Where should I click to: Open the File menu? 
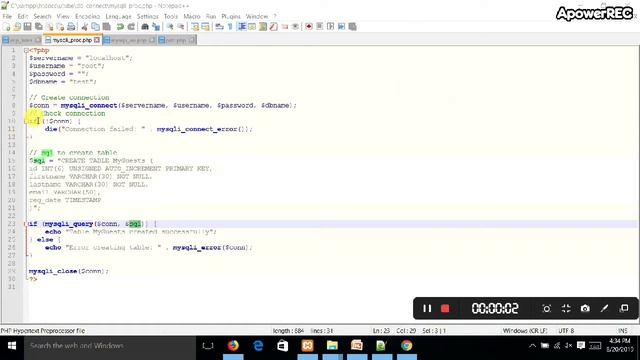coord(7,16)
